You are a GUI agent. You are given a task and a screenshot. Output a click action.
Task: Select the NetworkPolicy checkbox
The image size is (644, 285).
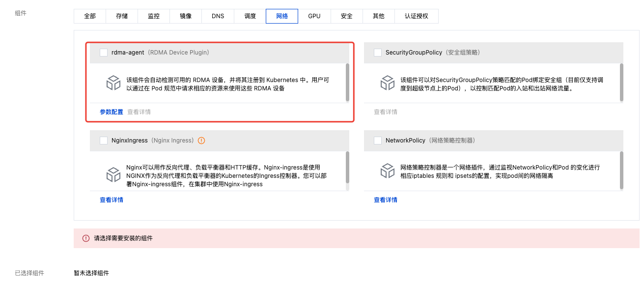pyautogui.click(x=378, y=141)
